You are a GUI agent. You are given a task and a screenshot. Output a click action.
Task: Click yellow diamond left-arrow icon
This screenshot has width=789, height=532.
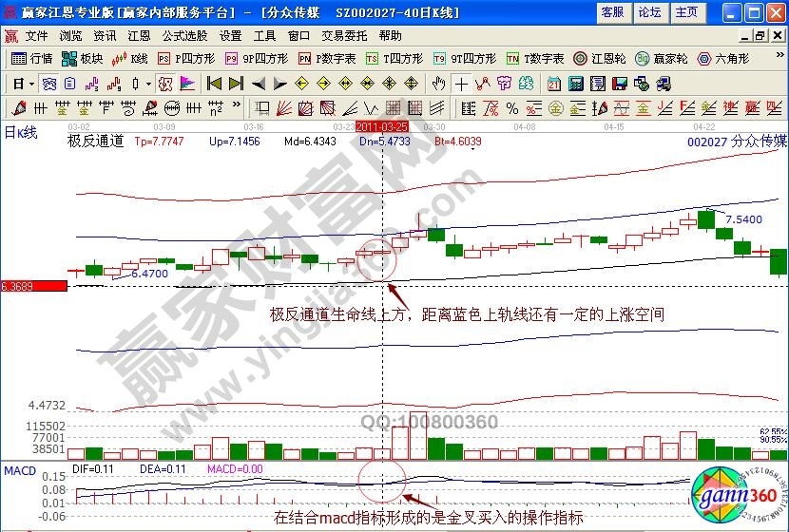(302, 84)
